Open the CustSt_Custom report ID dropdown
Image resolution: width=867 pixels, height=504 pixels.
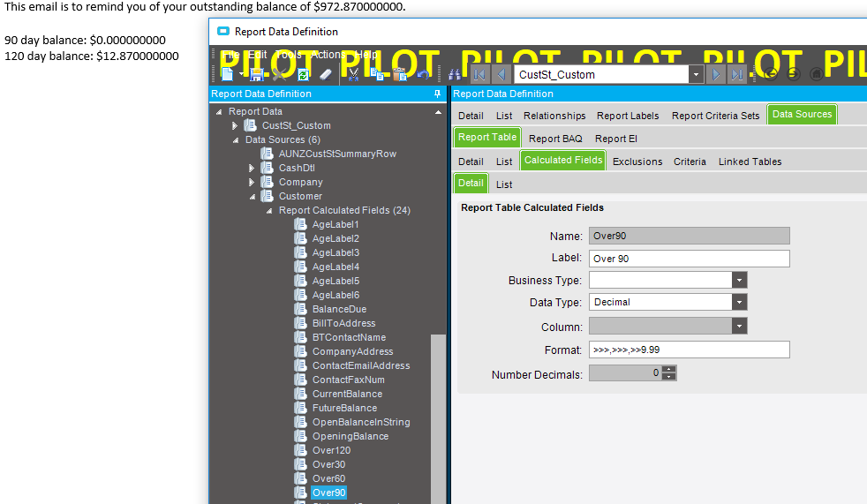tap(696, 74)
